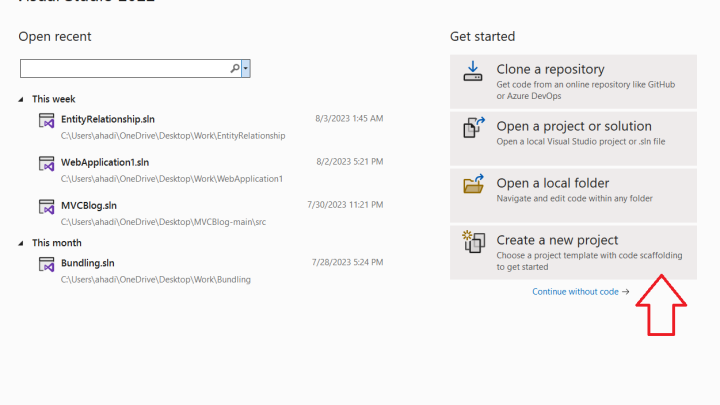Click the Open a local folder icon
This screenshot has width=720, height=405.
(473, 184)
